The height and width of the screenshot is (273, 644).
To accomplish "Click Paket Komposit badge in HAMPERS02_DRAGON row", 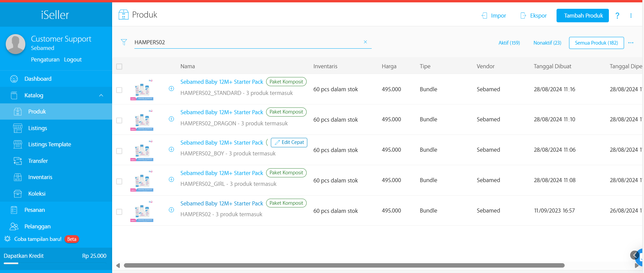I will (x=286, y=112).
